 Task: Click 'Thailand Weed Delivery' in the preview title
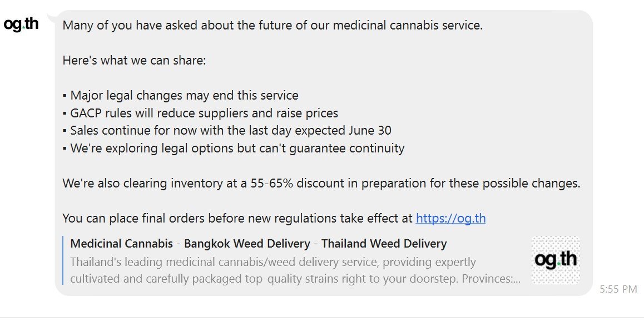click(384, 243)
